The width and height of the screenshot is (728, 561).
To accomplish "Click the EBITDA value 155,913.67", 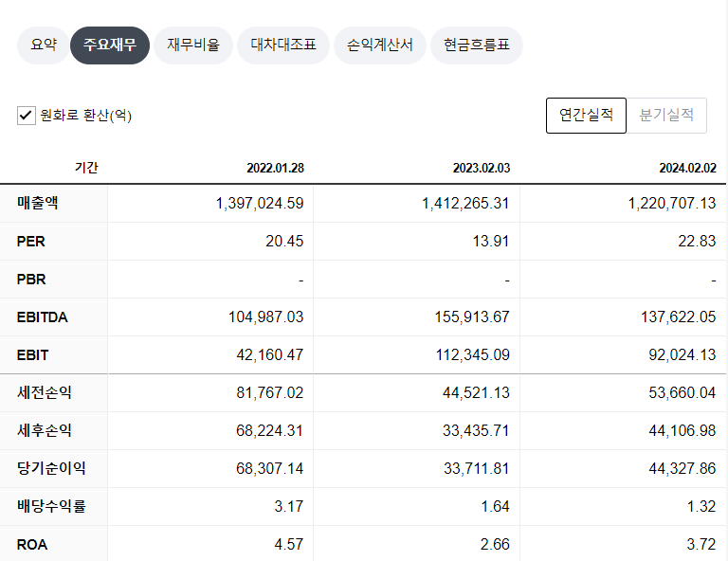I will (x=472, y=317).
